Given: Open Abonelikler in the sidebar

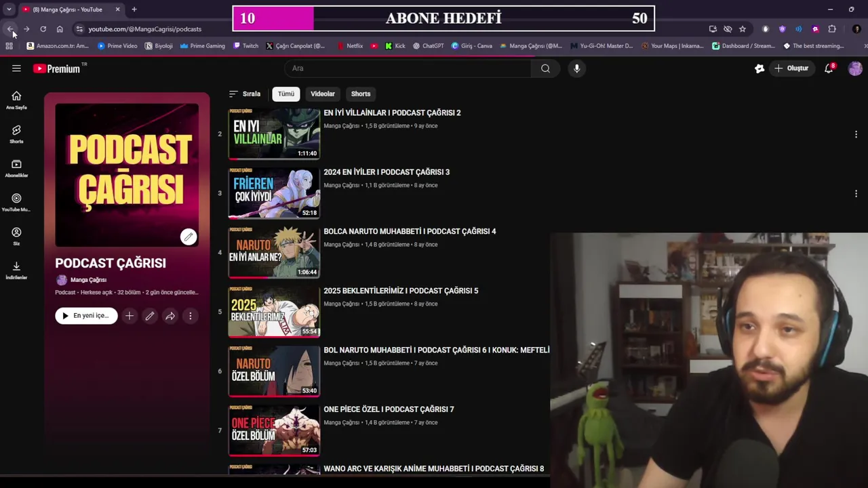Looking at the screenshot, I should [16, 168].
